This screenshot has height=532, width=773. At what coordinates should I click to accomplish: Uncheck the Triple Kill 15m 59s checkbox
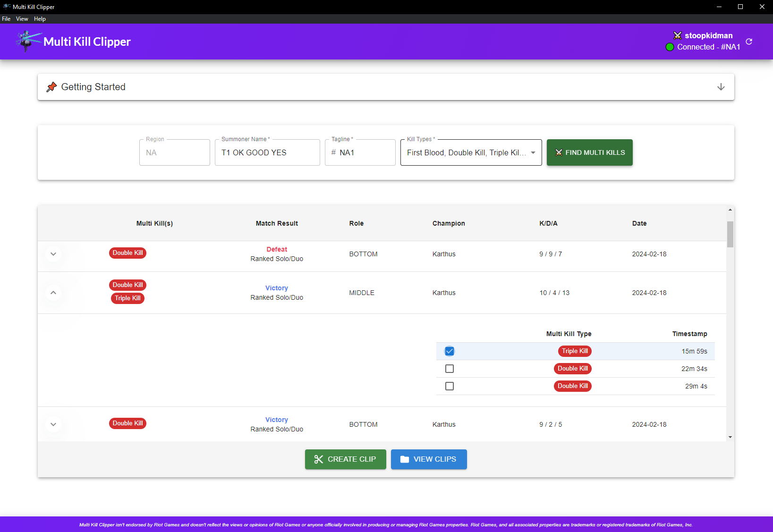point(450,351)
